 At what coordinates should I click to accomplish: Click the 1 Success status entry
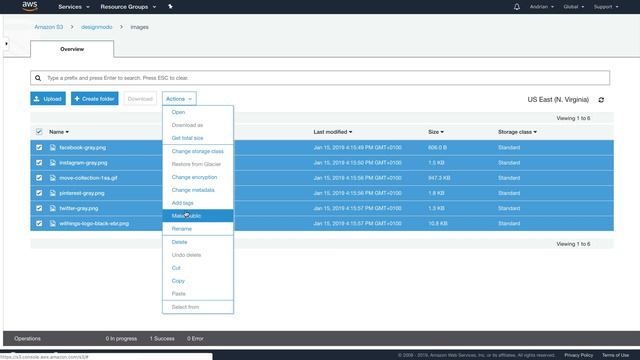[x=162, y=338]
